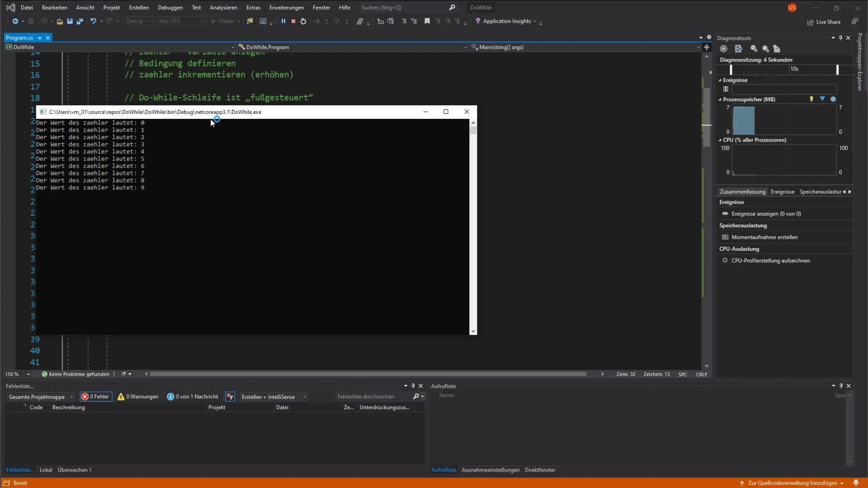Open the Überwachen 1 tab

click(75, 470)
